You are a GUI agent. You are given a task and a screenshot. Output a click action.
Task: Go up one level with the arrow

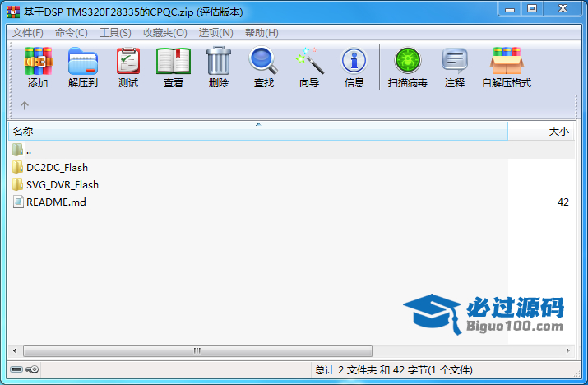(25, 105)
